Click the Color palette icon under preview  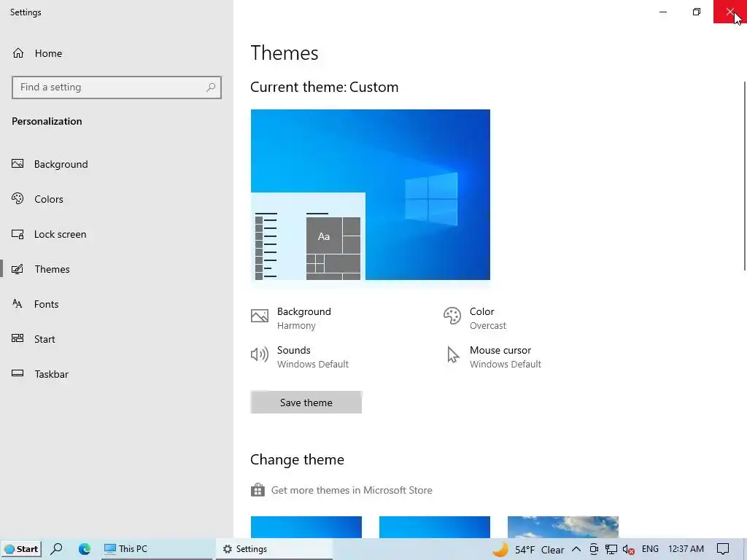[x=452, y=316]
